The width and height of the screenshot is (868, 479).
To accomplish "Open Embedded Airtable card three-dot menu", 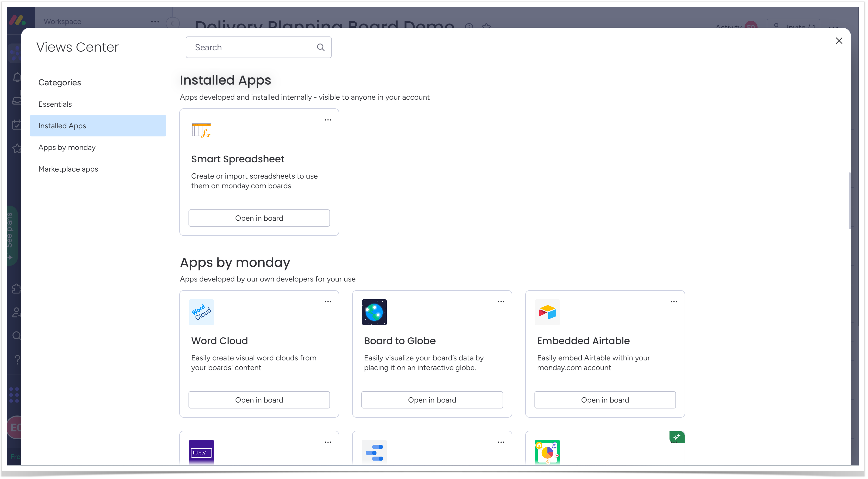I will [674, 302].
